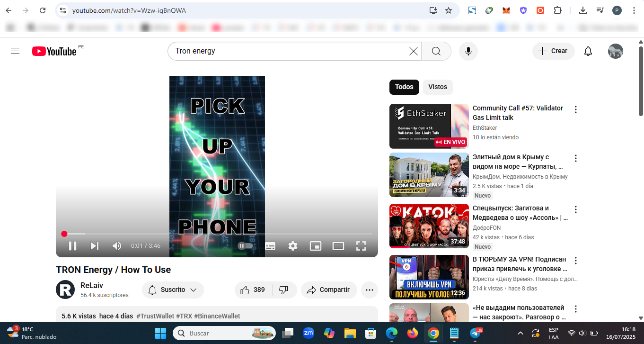Click the Crear button

click(x=554, y=51)
